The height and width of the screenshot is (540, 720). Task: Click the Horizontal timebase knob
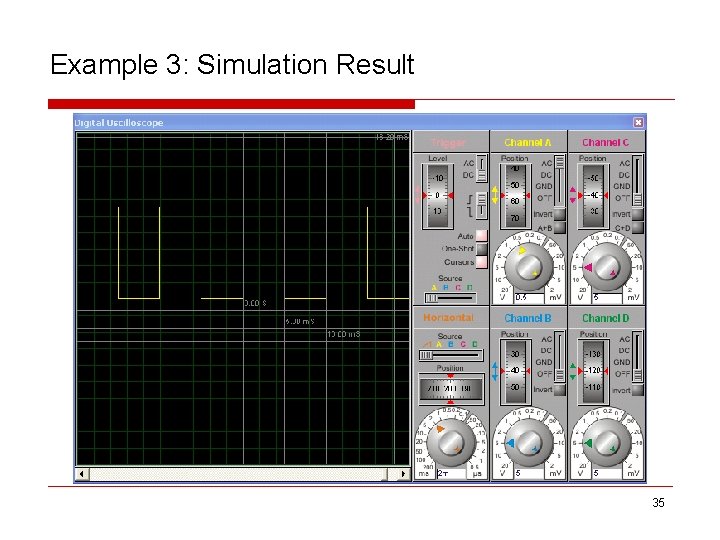click(x=450, y=442)
